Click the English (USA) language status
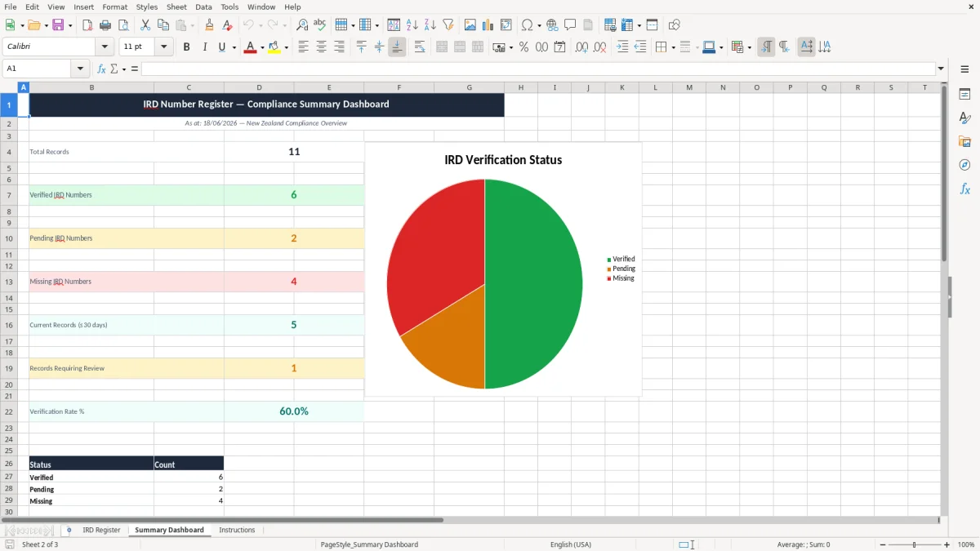The height and width of the screenshot is (551, 980). tap(571, 544)
